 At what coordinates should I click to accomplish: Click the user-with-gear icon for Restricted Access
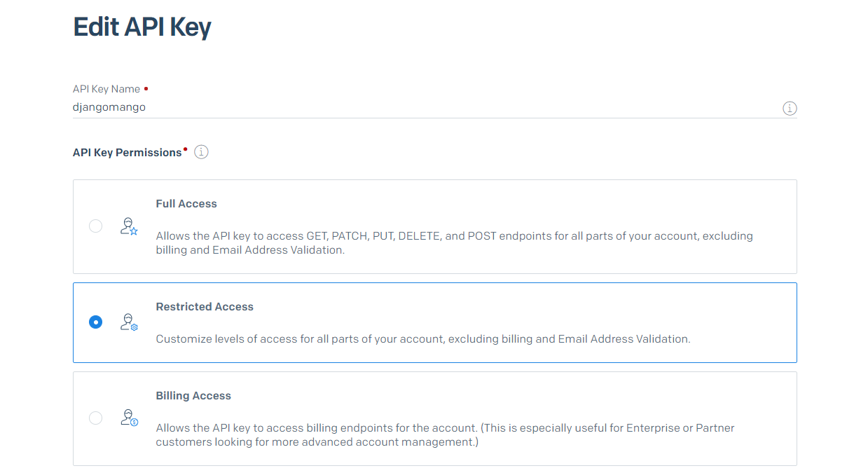coord(129,322)
